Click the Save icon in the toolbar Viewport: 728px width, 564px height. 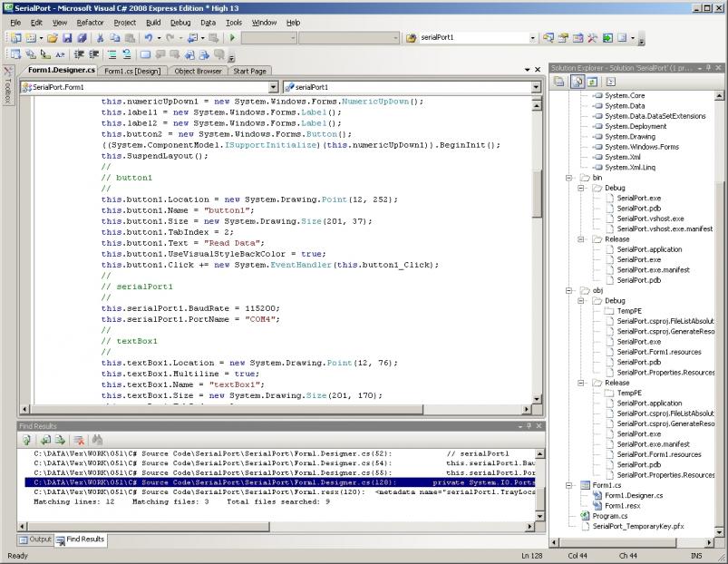click(68, 38)
